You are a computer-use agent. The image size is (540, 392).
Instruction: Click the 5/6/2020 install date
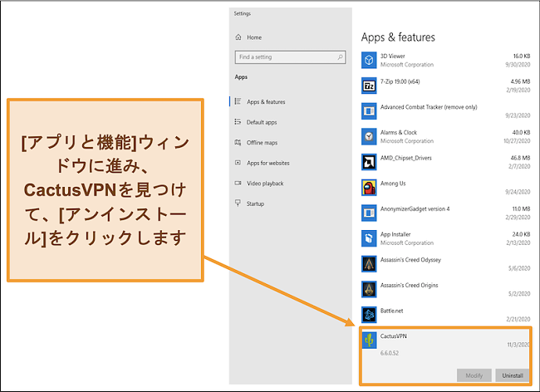point(519,268)
